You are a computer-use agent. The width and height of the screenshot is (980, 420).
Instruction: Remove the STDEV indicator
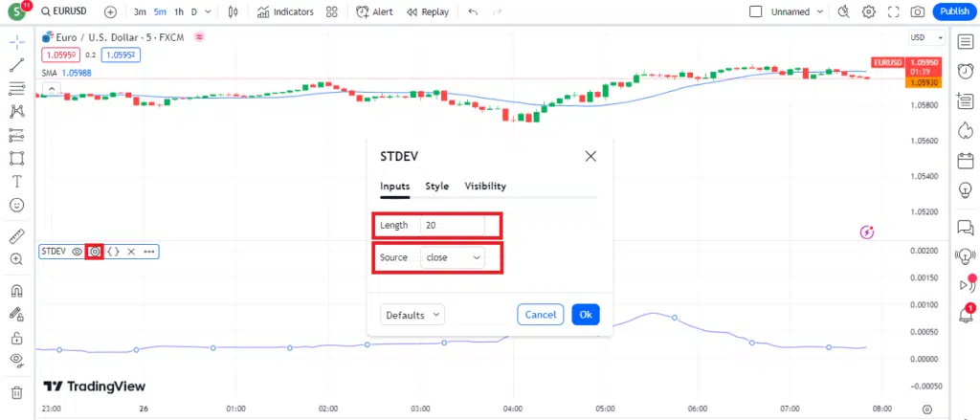tap(131, 252)
